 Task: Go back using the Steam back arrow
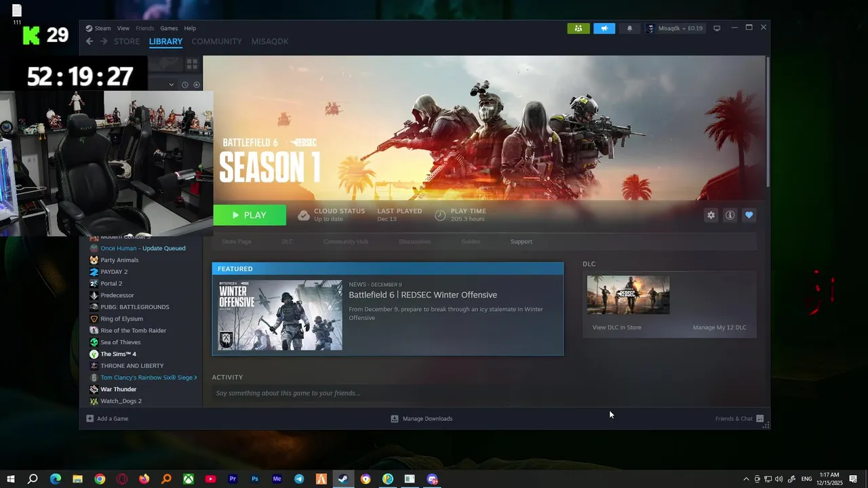click(x=90, y=41)
